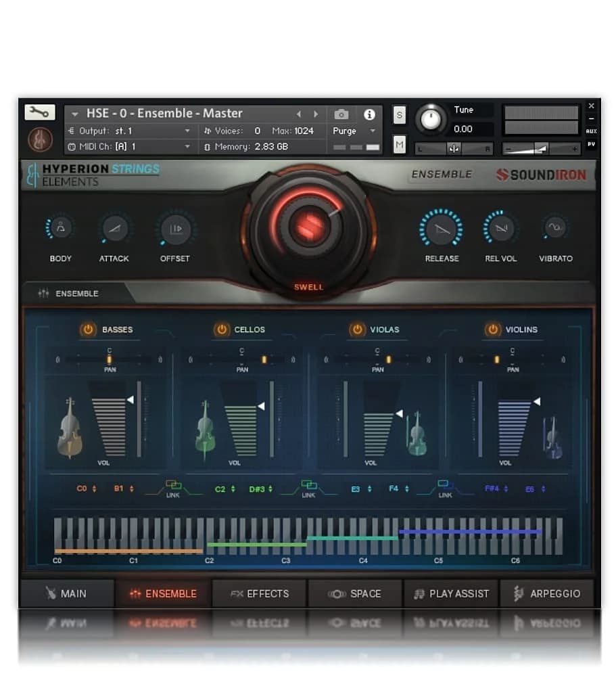Viewport: 616px width, 678px height.
Task: Click the Link button between Cellos and Violas
Action: (308, 487)
